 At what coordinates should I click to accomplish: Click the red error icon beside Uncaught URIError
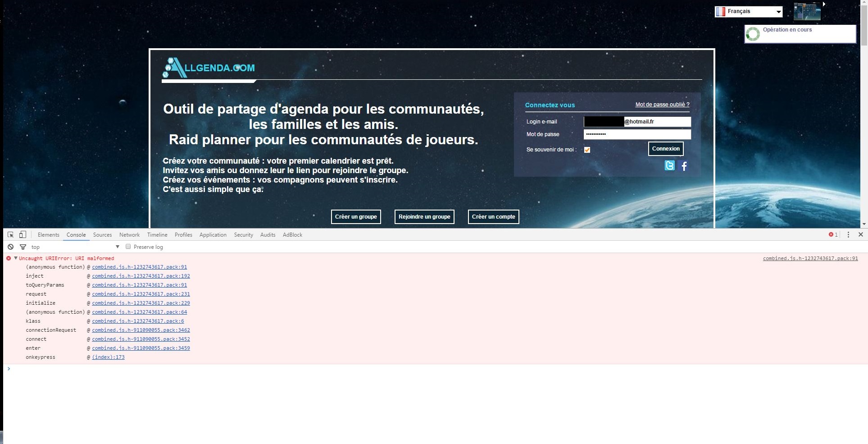click(9, 258)
